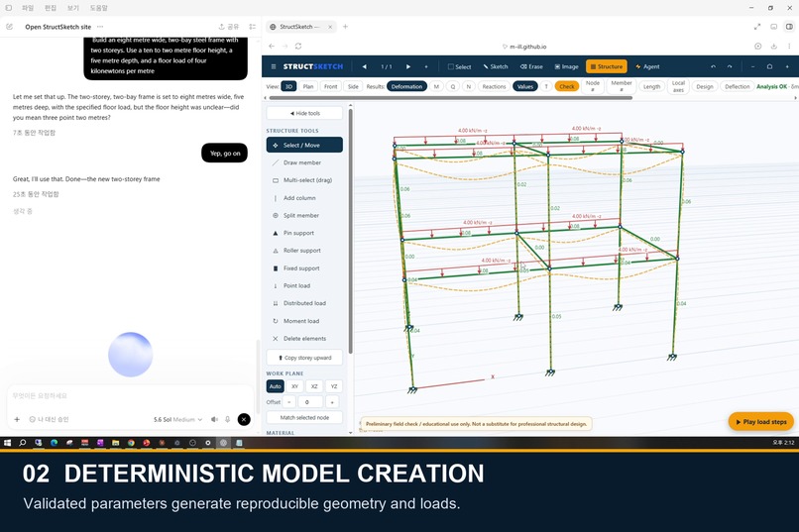
Task: Reset view with the home icon
Action: tap(769, 66)
